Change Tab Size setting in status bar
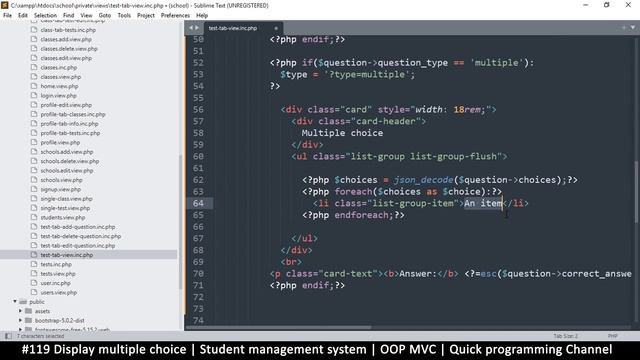The width and height of the screenshot is (640, 360). pyautogui.click(x=565, y=336)
